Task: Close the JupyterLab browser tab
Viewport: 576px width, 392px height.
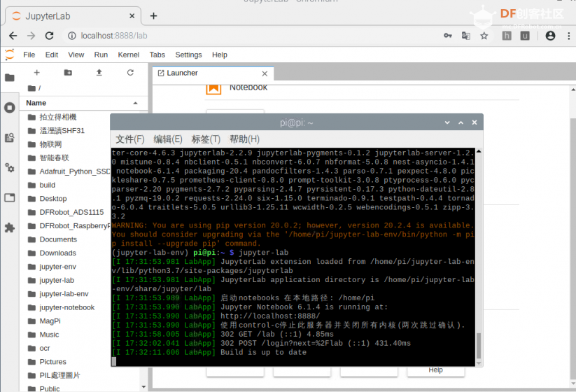Action: (x=132, y=16)
